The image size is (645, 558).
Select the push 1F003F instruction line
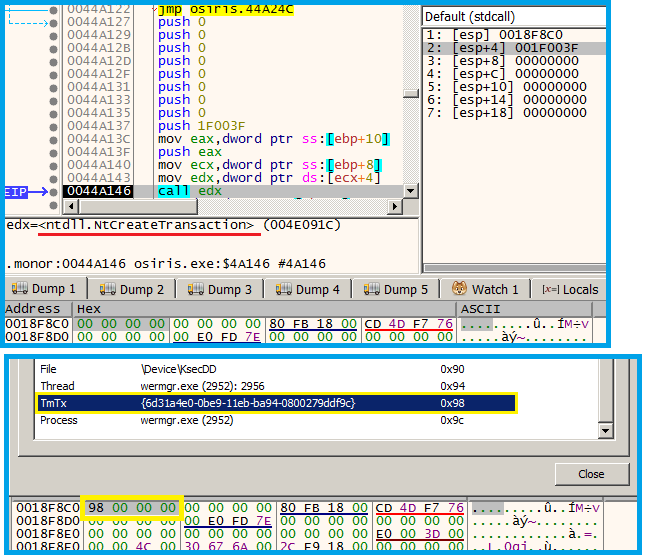point(200,126)
